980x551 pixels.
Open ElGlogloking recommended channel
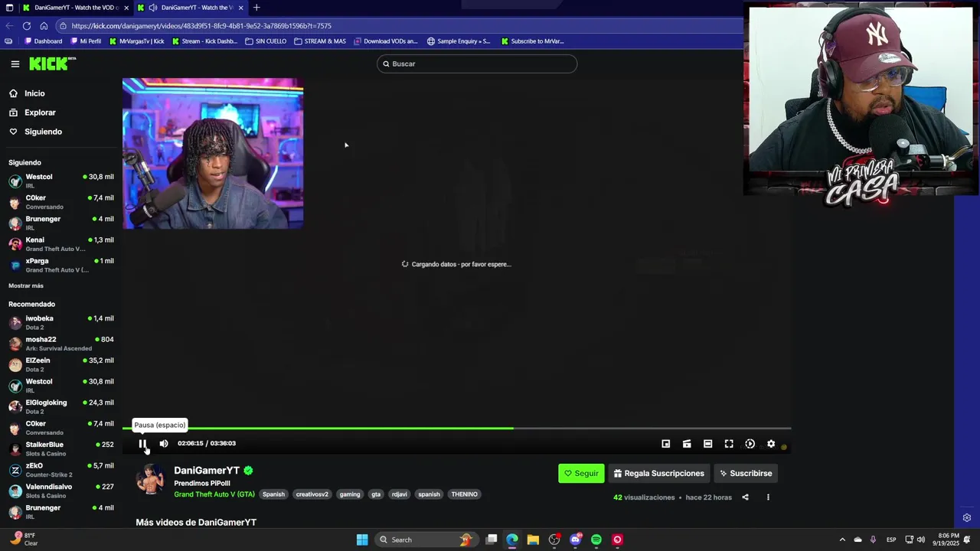pos(61,406)
